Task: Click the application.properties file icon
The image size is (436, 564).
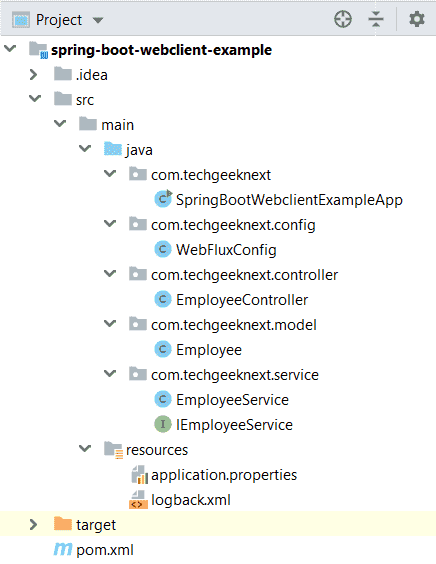Action: pos(140,474)
